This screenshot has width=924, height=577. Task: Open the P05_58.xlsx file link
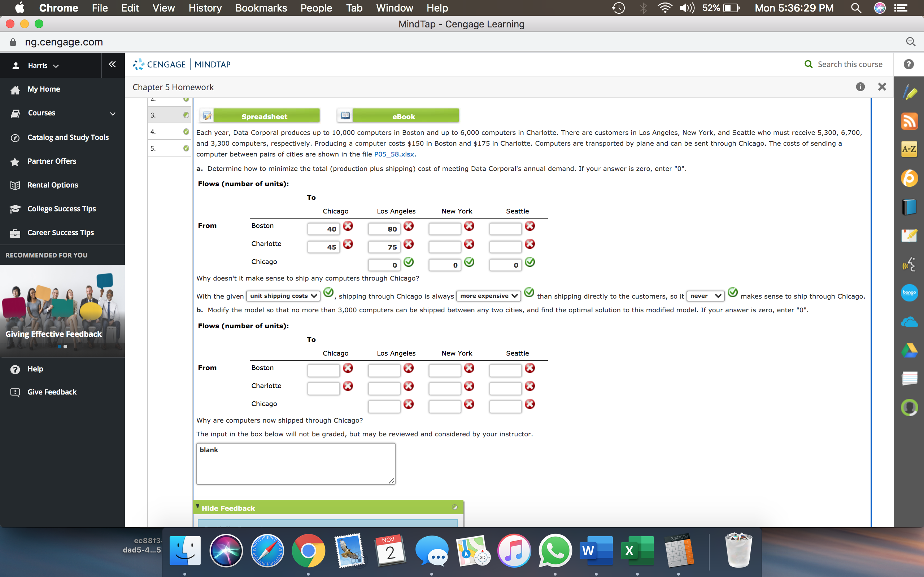394,154
